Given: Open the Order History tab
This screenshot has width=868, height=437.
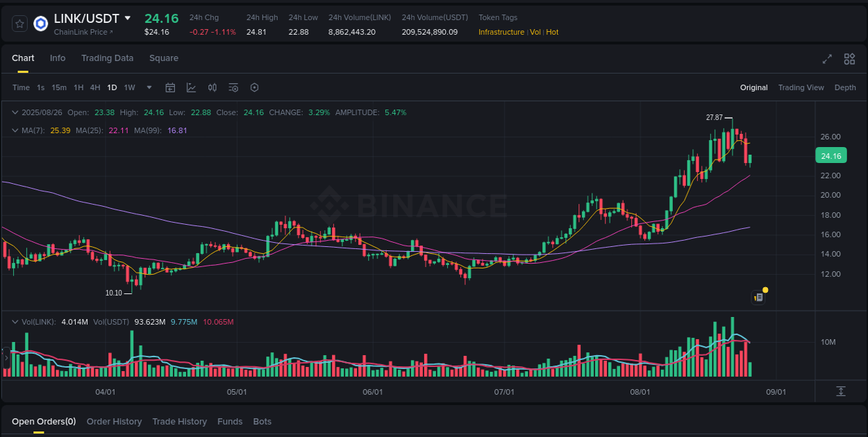Looking at the screenshot, I should click(x=114, y=421).
